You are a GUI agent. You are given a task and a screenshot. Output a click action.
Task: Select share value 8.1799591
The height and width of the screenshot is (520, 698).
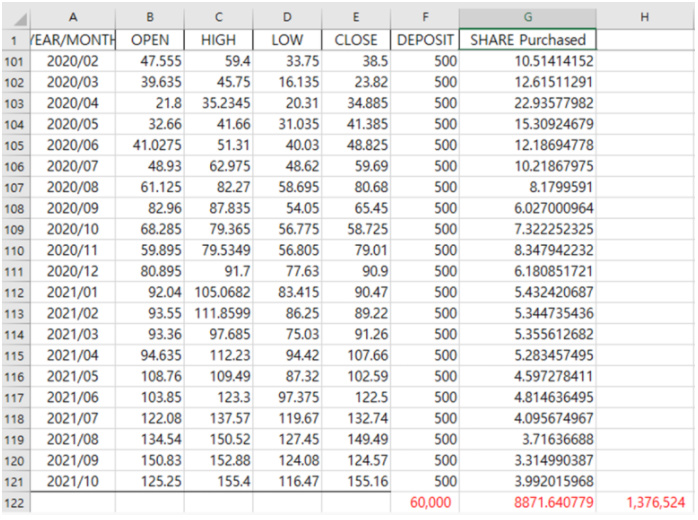tap(528, 187)
